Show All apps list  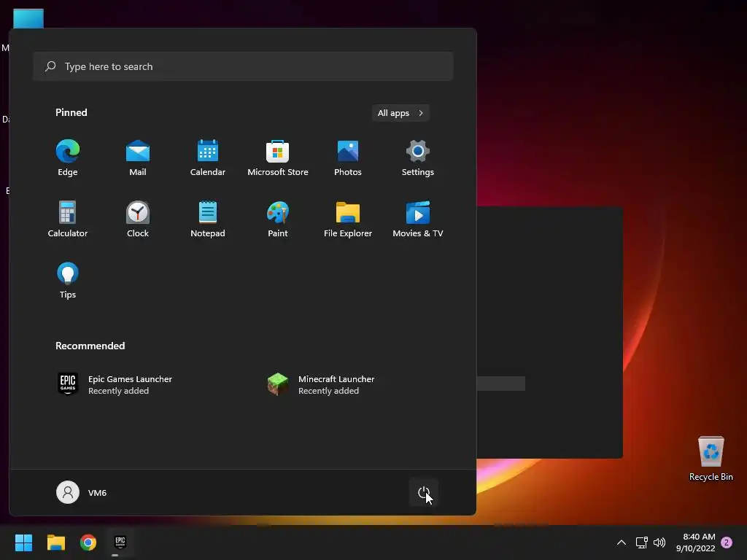pyautogui.click(x=400, y=113)
